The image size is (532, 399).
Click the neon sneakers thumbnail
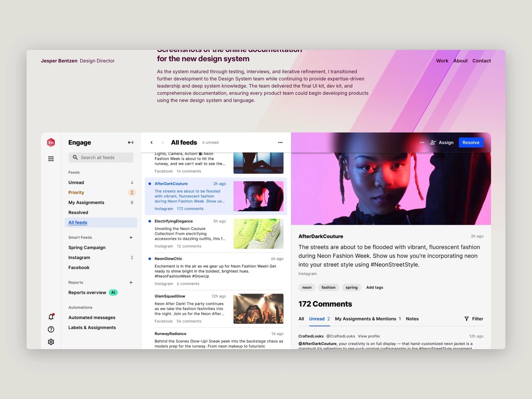[x=258, y=234]
